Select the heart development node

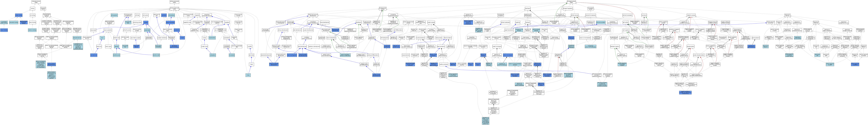tap(302, 46)
